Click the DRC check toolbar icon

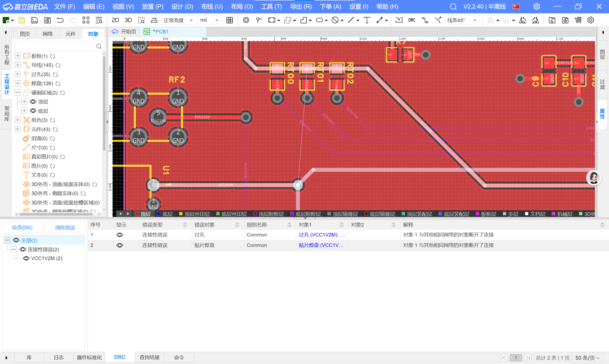coord(412,20)
